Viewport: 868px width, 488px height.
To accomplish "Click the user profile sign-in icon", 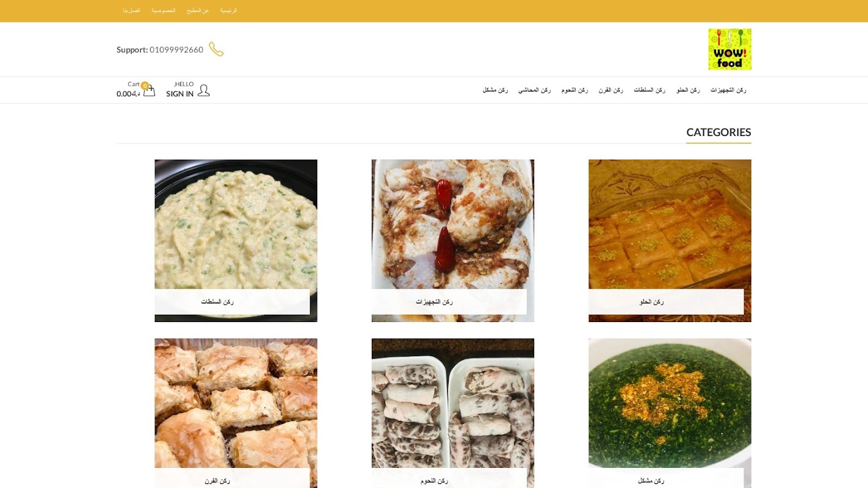I will 203,90.
